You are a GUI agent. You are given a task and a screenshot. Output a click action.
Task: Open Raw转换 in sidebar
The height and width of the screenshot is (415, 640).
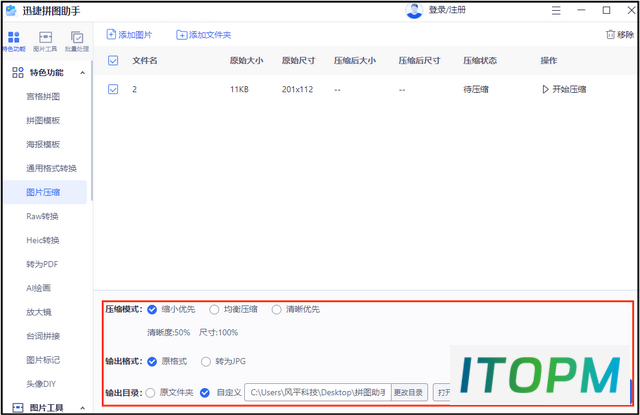tap(42, 216)
